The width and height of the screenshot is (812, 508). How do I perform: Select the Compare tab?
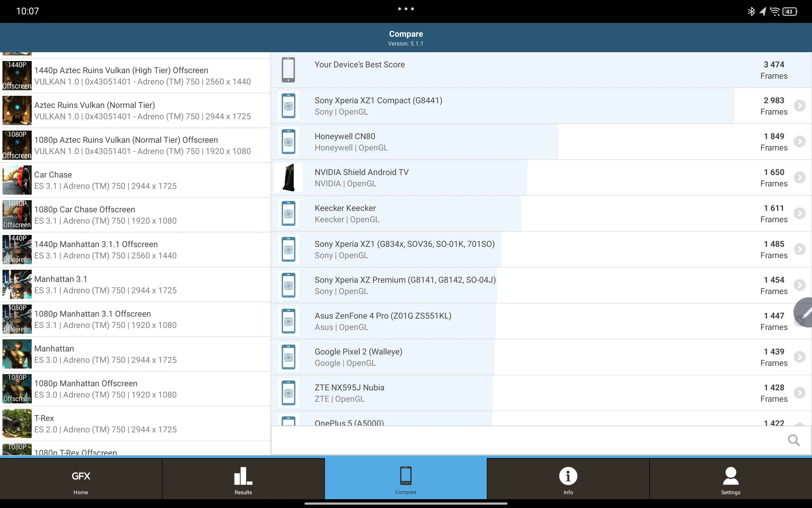[x=406, y=479]
